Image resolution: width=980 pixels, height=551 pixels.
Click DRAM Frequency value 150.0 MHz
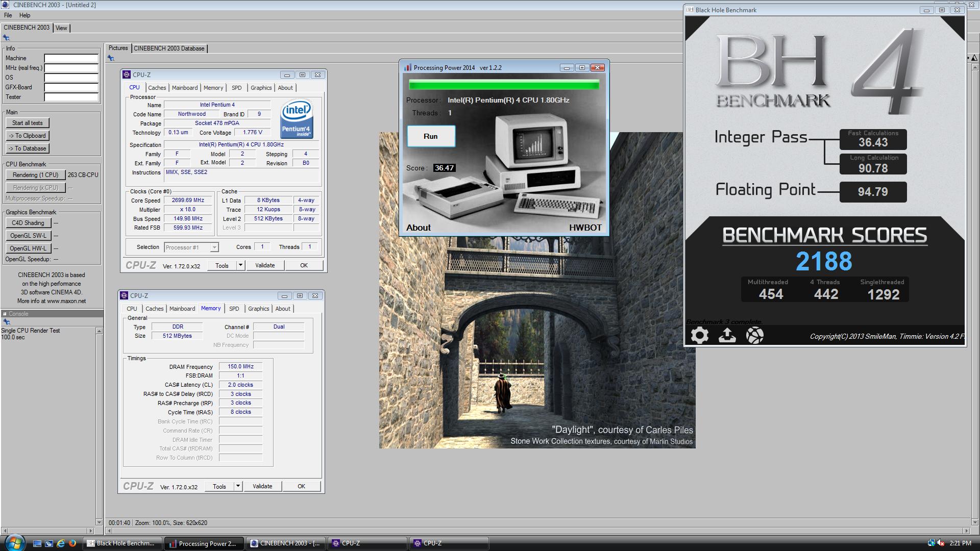tap(240, 366)
